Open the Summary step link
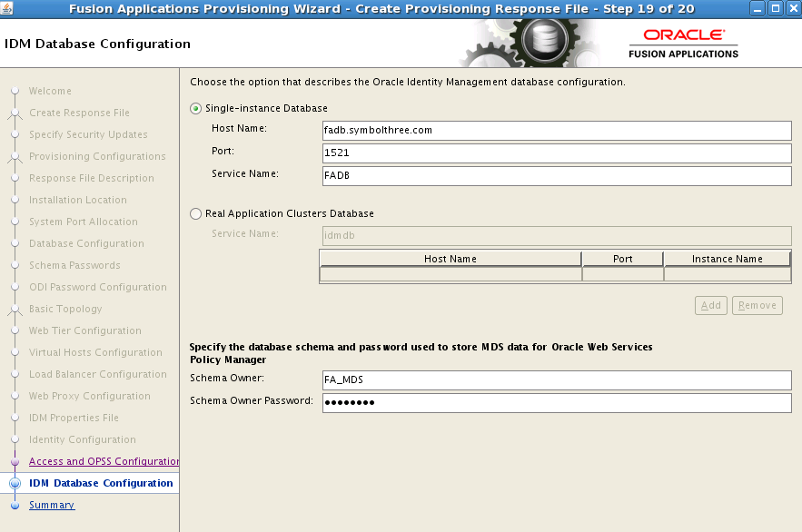 [x=52, y=506]
